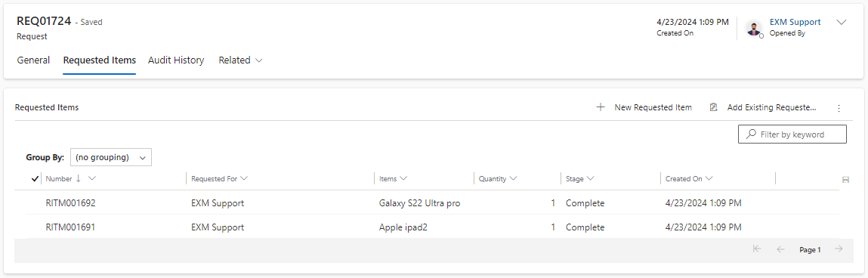The width and height of the screenshot is (868, 278).
Task: Open the EXM Support Opened By link
Action: (x=795, y=22)
